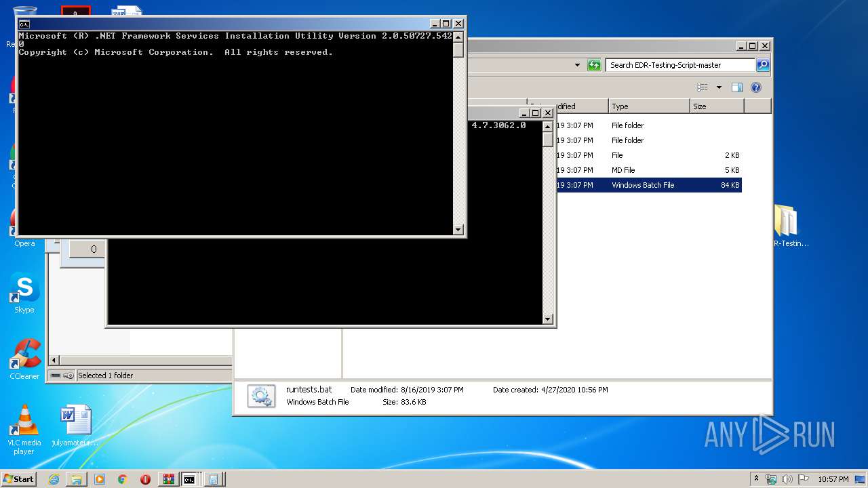Click the runtests.bat name in details pane
The height and width of the screenshot is (488, 868).
pyautogui.click(x=309, y=390)
